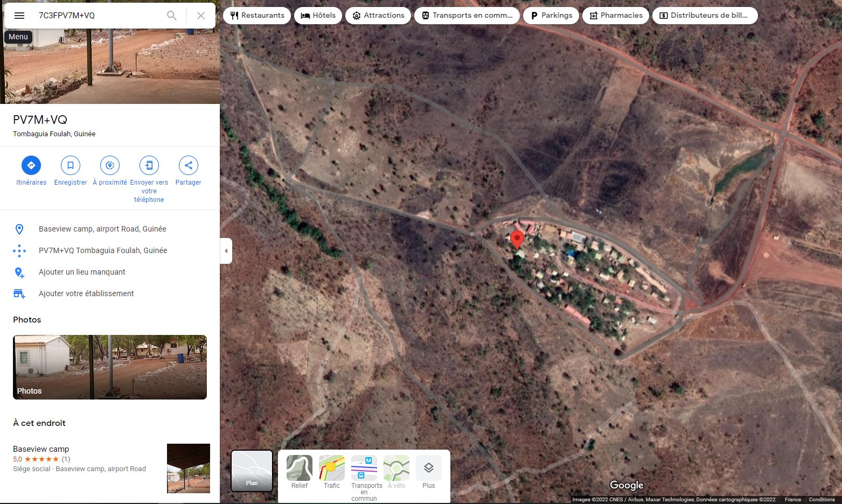Screen dimensions: 842x504
Task: Enable the Relief layer
Action: coord(300,472)
